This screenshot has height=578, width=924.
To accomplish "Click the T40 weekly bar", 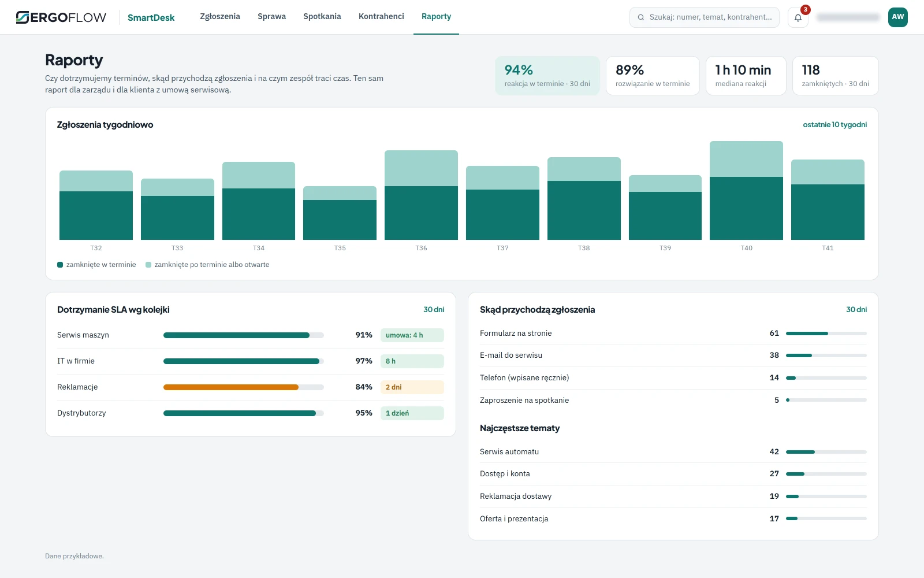I will point(746,191).
